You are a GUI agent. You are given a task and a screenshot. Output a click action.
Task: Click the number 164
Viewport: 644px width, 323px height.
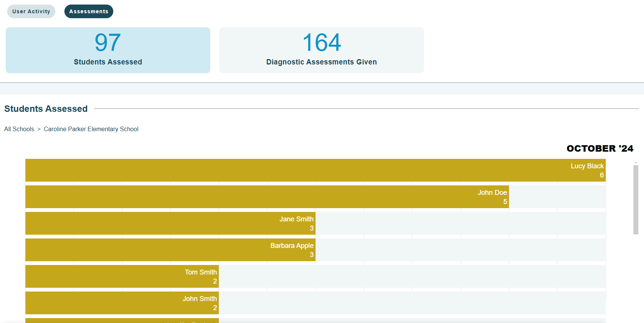[322, 42]
